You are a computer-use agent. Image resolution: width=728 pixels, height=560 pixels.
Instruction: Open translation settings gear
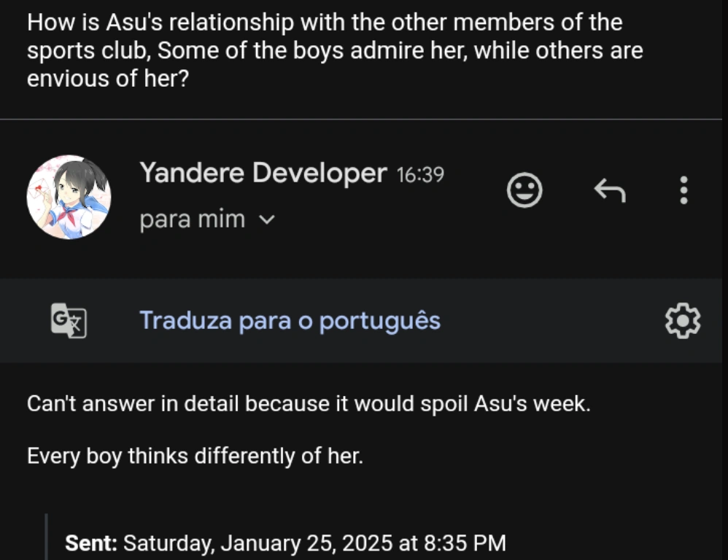tap(683, 321)
